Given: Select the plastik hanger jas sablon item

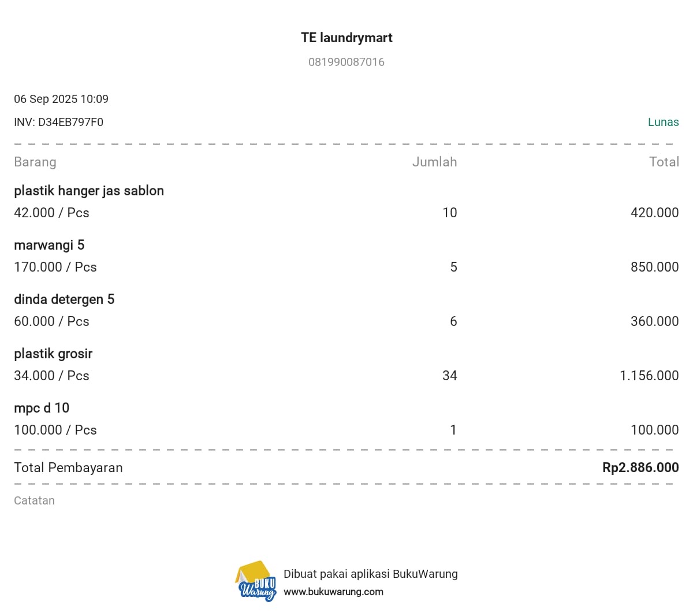Looking at the screenshot, I should tap(89, 191).
